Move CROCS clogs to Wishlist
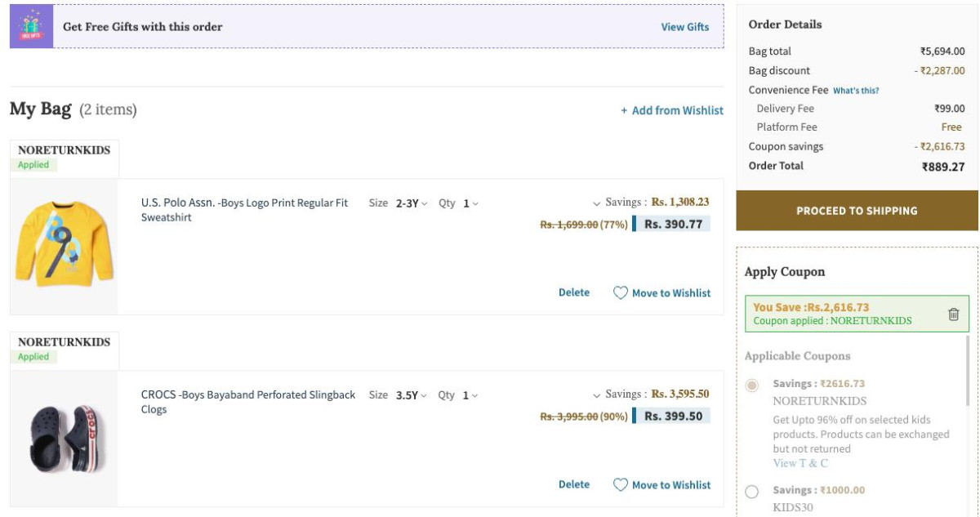980x517 pixels. pos(671,485)
